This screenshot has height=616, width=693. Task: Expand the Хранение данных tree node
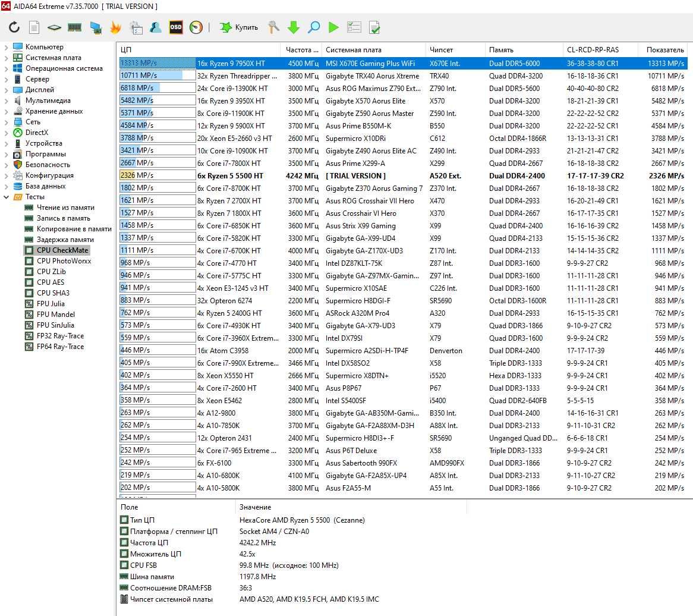pos(6,111)
